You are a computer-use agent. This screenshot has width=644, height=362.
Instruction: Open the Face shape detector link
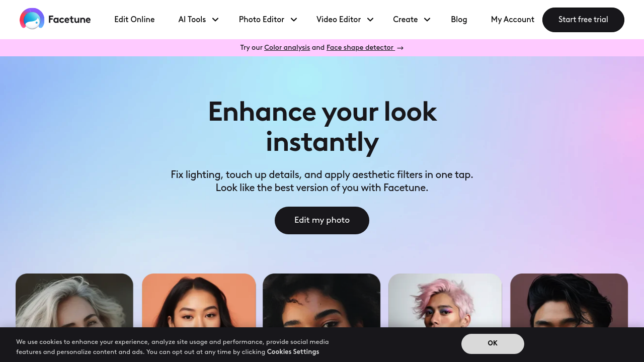(360, 48)
